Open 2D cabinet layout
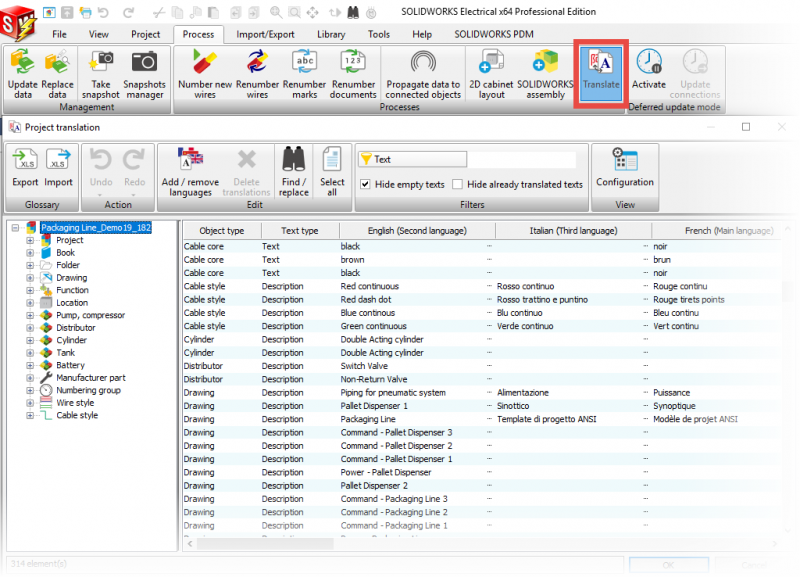800x577 pixels. tap(491, 73)
